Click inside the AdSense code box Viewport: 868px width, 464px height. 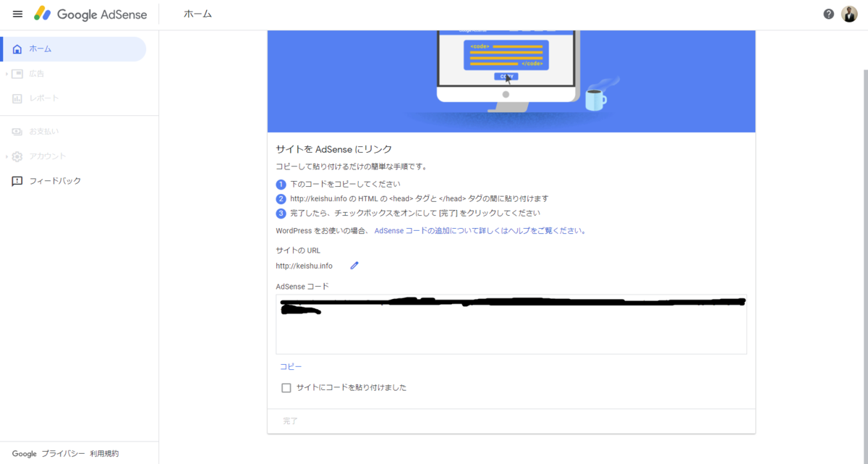(x=511, y=324)
